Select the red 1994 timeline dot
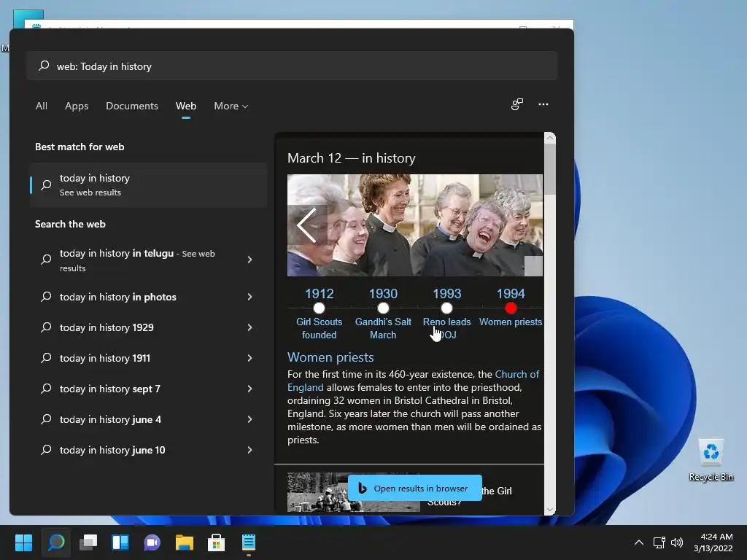The height and width of the screenshot is (560, 747). point(511,308)
